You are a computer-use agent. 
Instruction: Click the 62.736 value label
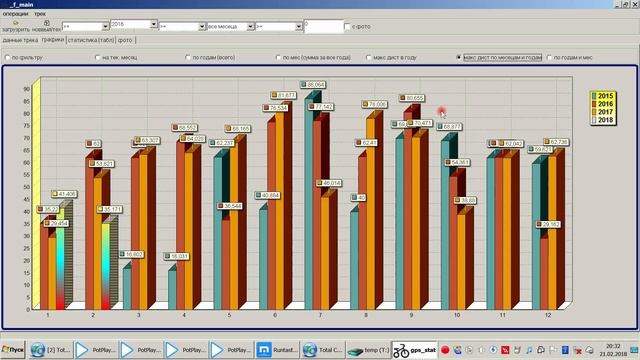click(x=556, y=142)
